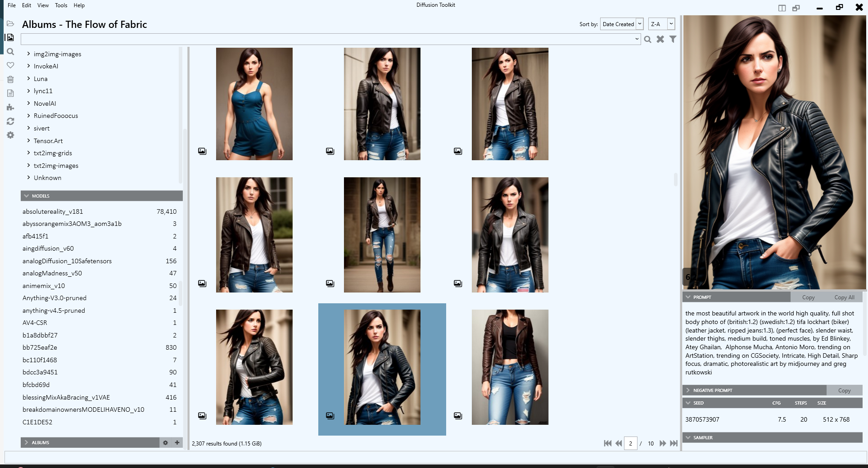The height and width of the screenshot is (468, 868).
Task: Open the Models puzzle-piece view
Action: click(10, 107)
